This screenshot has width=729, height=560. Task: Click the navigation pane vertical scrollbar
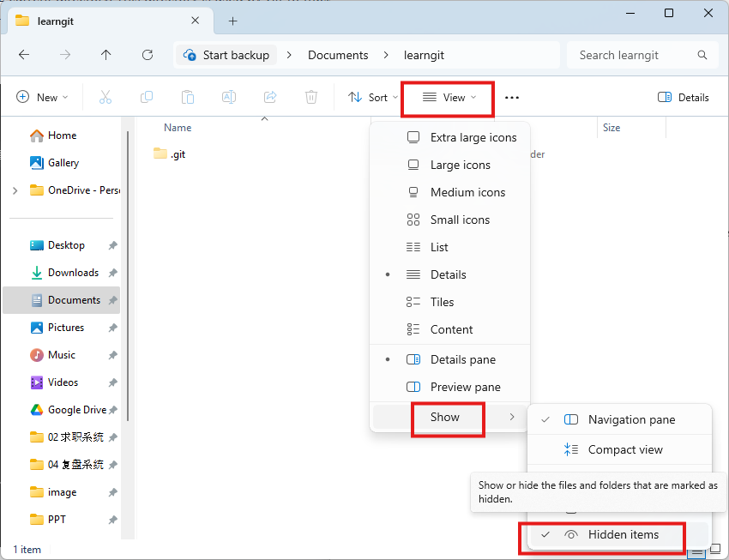pos(129,274)
